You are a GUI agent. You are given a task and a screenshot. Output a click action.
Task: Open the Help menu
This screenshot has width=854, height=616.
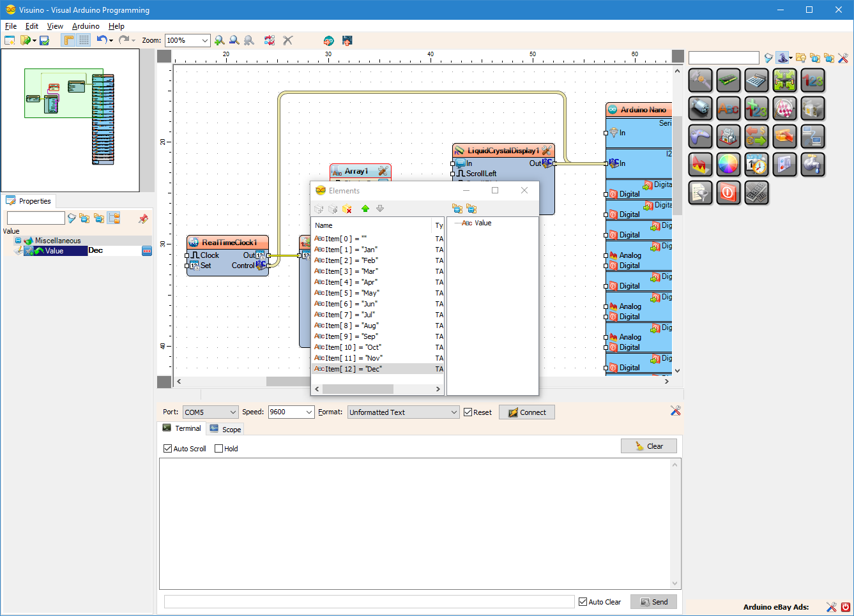click(116, 26)
